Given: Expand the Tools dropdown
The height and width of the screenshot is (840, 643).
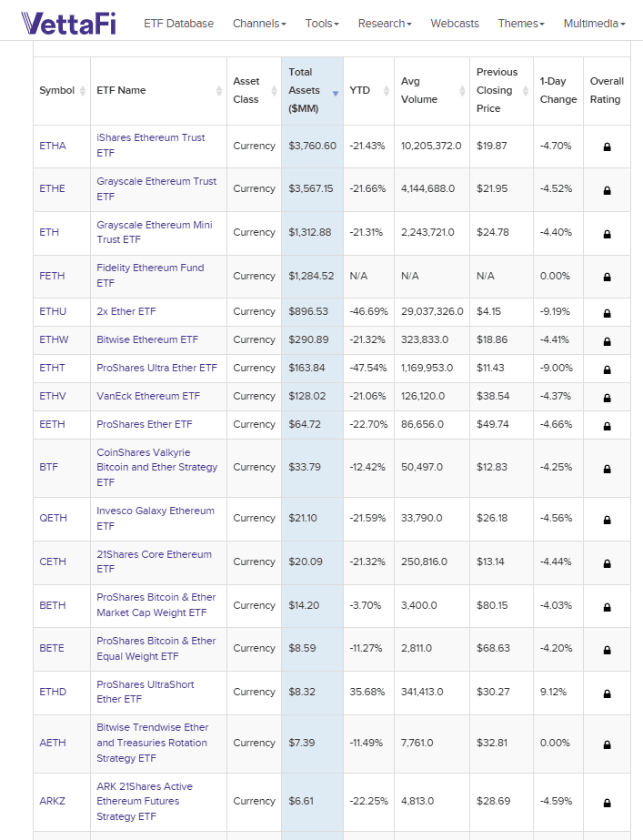Looking at the screenshot, I should coord(321,24).
